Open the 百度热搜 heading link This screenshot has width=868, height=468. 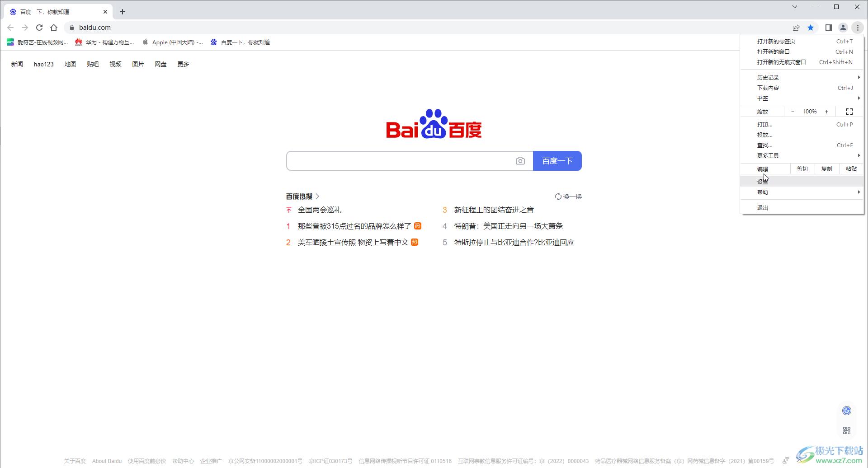coord(302,196)
